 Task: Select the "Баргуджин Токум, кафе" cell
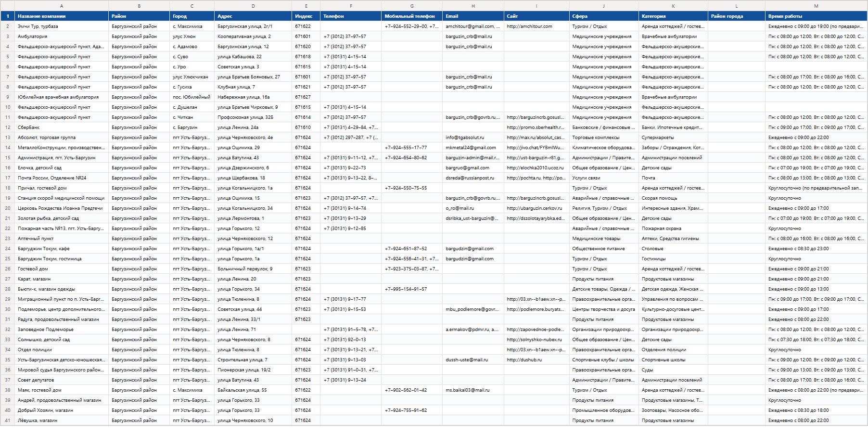pyautogui.click(x=62, y=249)
